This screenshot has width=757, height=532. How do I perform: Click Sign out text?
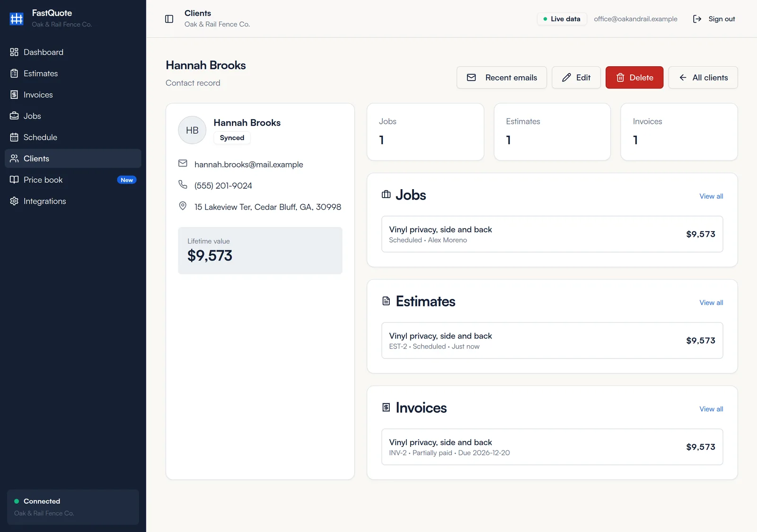(x=722, y=19)
